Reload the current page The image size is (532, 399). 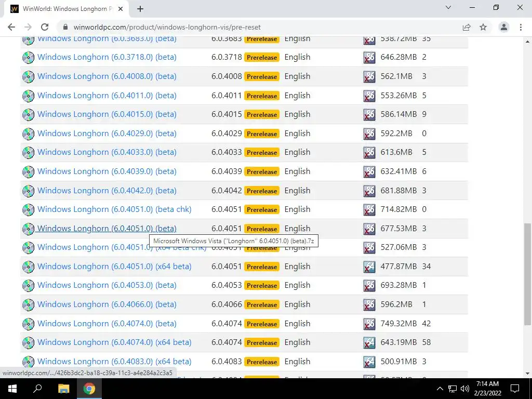45,27
